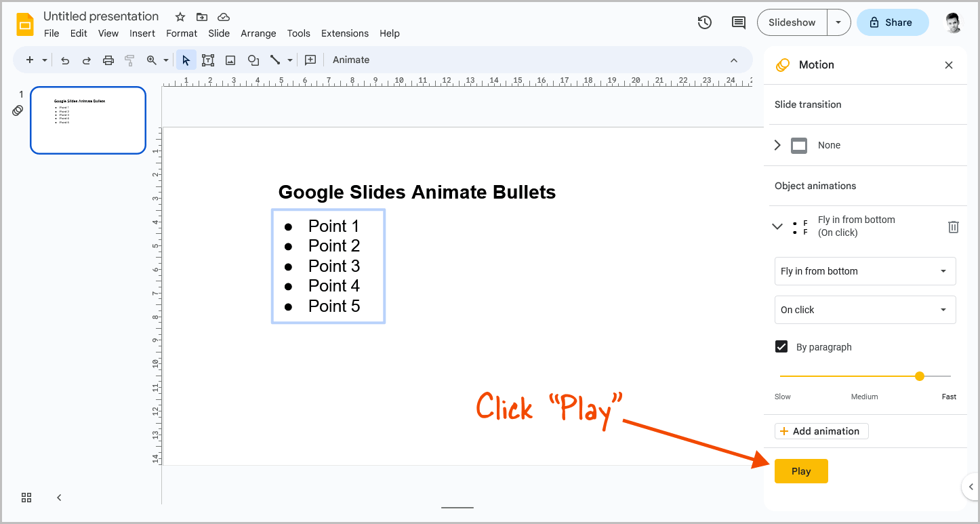Uncheck the By paragraph checkbox
Viewport: 980px width, 524px height.
[x=781, y=346]
